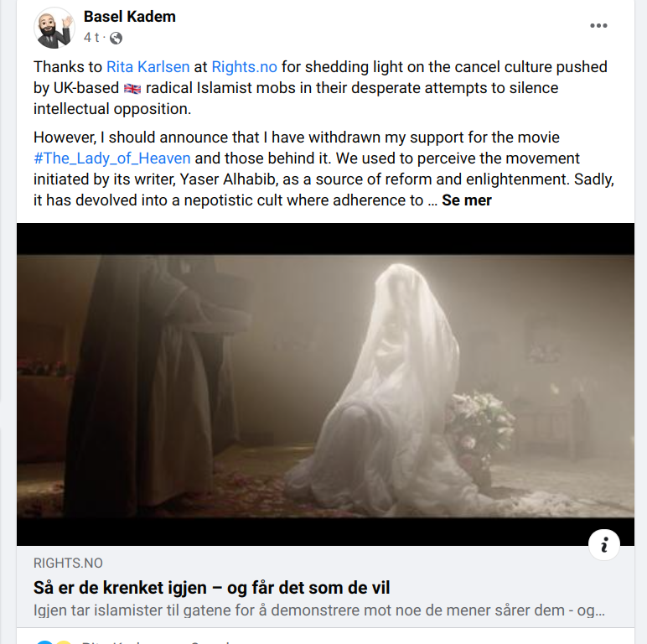Screen dimensions: 647x644
Task: Click the paragraph starting "However, I should announce"
Action: 323,169
